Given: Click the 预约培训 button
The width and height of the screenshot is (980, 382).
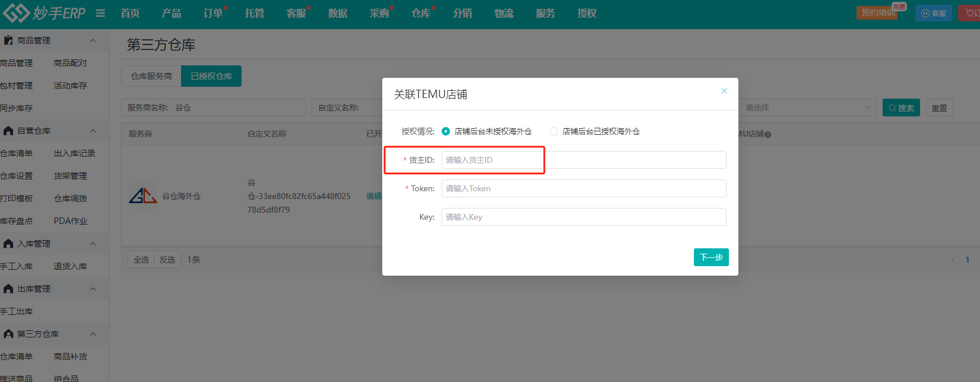Looking at the screenshot, I should pos(877,12).
